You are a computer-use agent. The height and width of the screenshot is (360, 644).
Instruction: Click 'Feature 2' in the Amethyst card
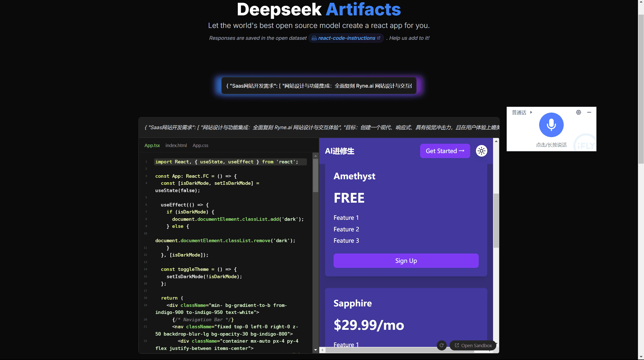click(x=346, y=229)
